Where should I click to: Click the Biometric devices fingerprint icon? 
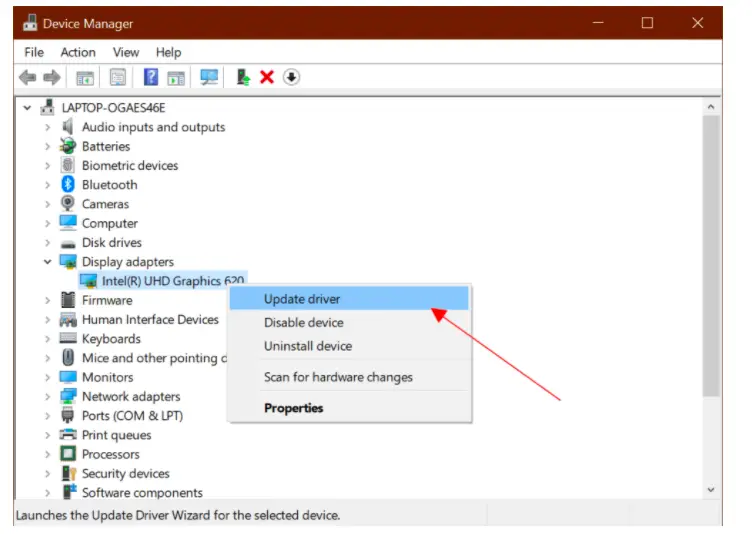click(x=68, y=165)
